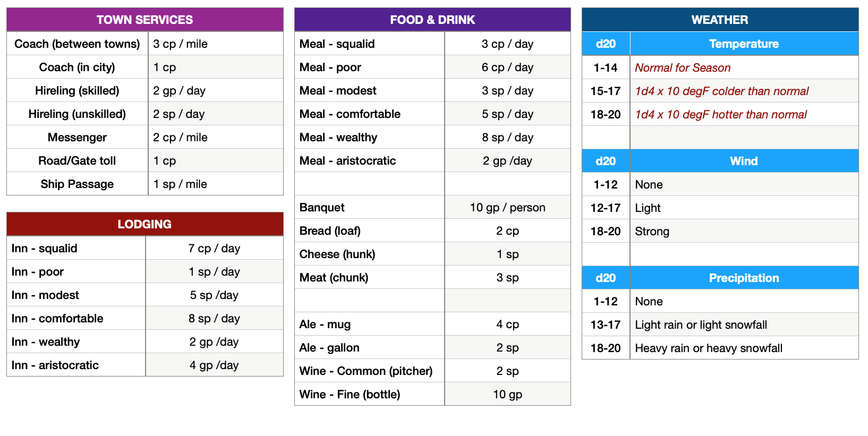Click the Hireling (skilled) price cell

(215, 91)
